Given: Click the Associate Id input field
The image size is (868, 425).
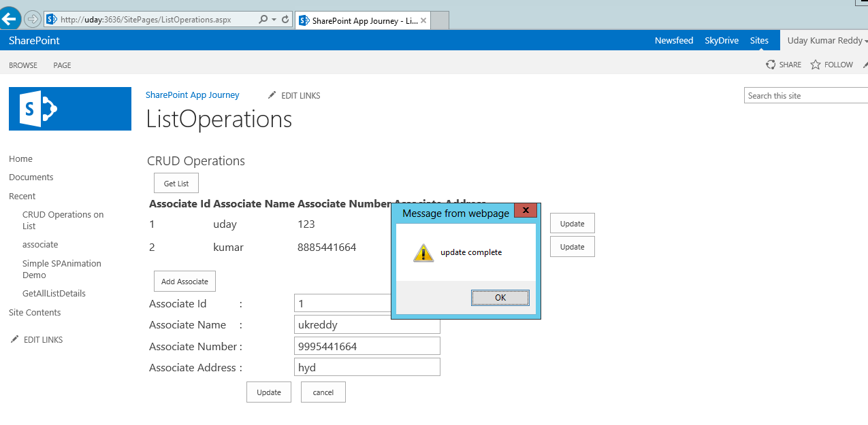Looking at the screenshot, I should tap(343, 303).
